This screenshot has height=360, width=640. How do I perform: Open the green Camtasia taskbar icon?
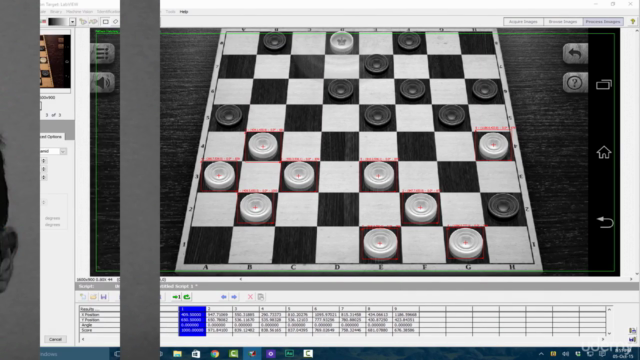point(233,353)
